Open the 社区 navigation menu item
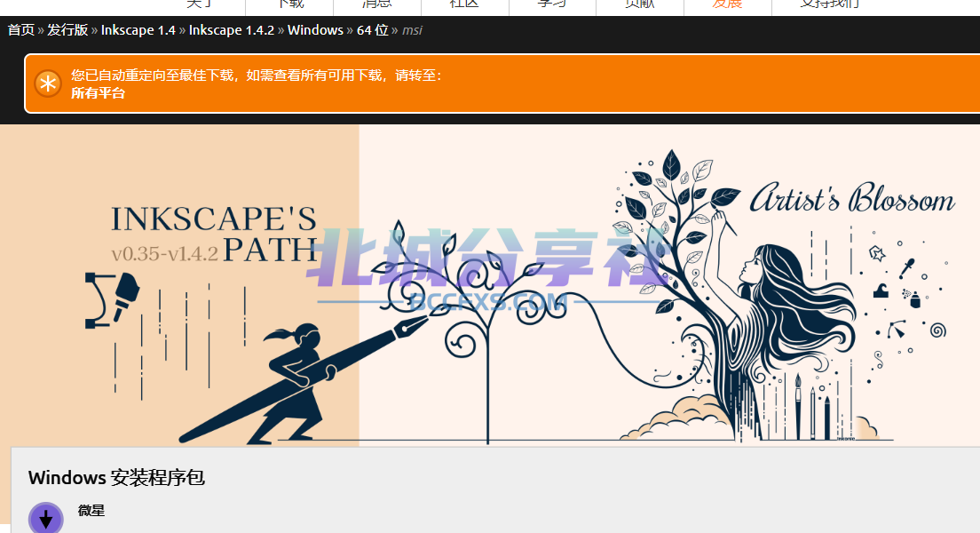 465,4
